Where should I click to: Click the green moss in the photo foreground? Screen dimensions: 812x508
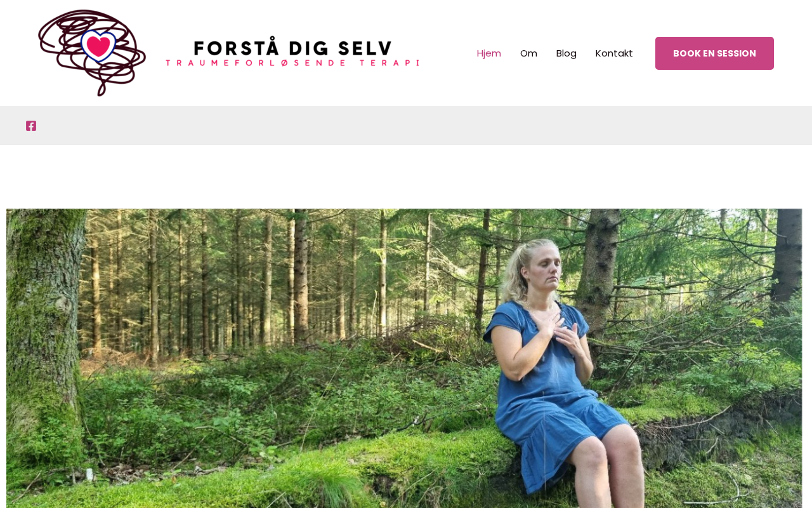(285, 470)
